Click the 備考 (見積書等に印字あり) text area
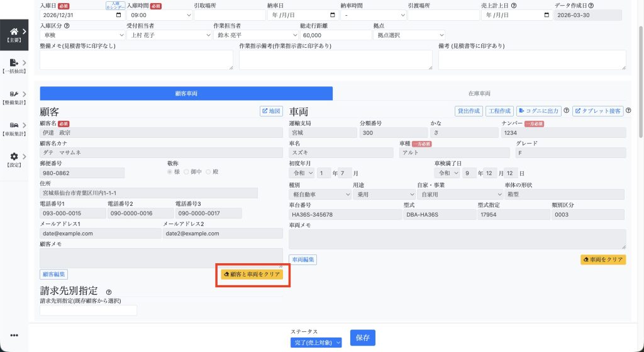This screenshot has height=352, width=644. [x=532, y=60]
